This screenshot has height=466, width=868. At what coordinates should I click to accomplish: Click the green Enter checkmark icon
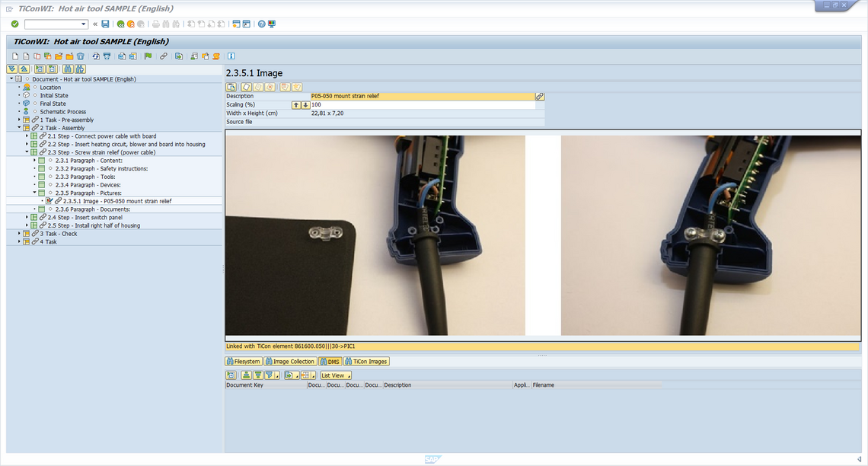pos(14,24)
